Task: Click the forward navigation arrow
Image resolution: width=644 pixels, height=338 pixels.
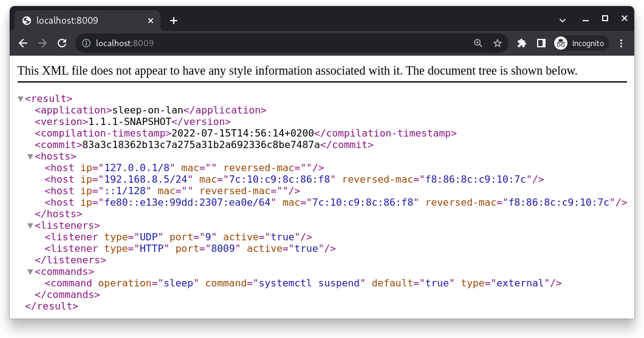Action: click(x=43, y=43)
